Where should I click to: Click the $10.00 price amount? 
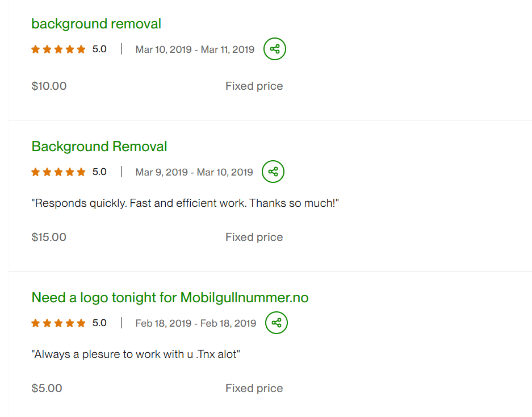click(x=49, y=86)
